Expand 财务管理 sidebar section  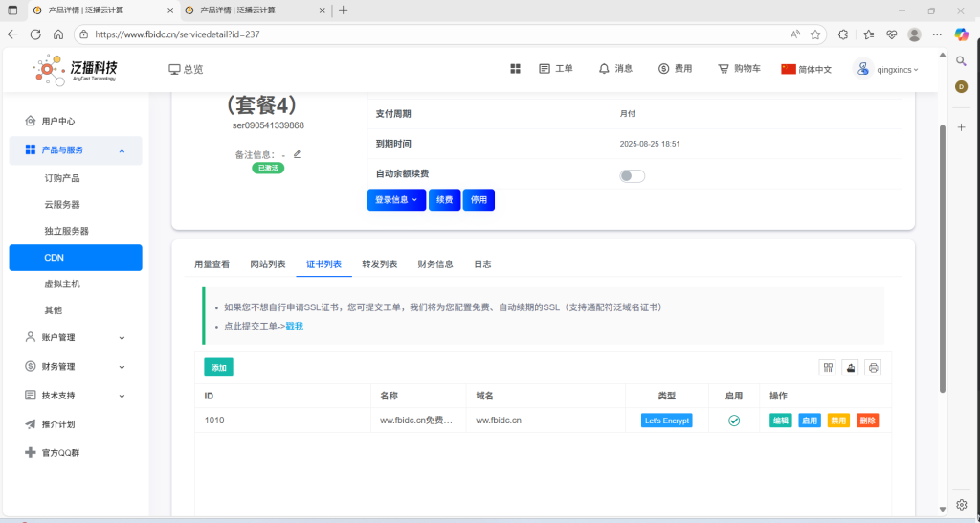76,367
